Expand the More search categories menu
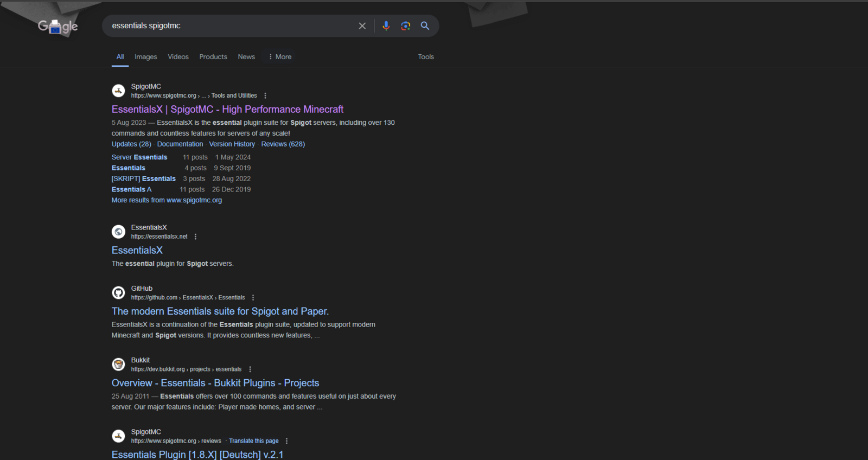Screen dimensions: 868x460 280,57
